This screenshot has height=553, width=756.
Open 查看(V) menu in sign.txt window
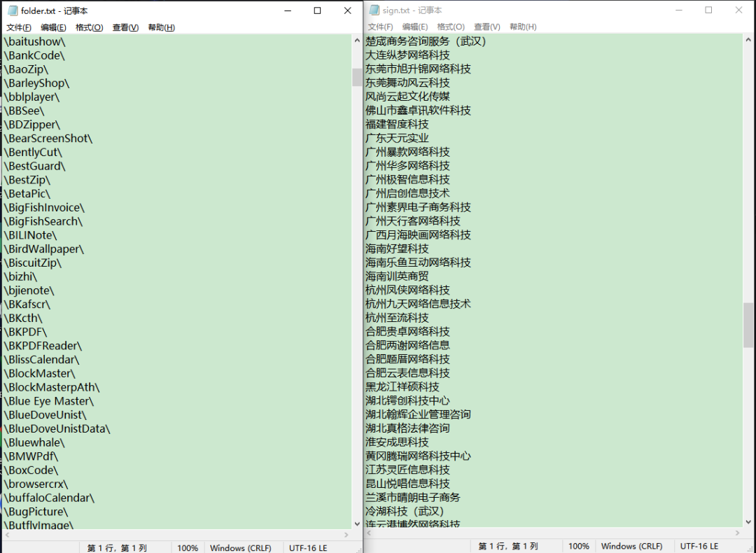487,27
